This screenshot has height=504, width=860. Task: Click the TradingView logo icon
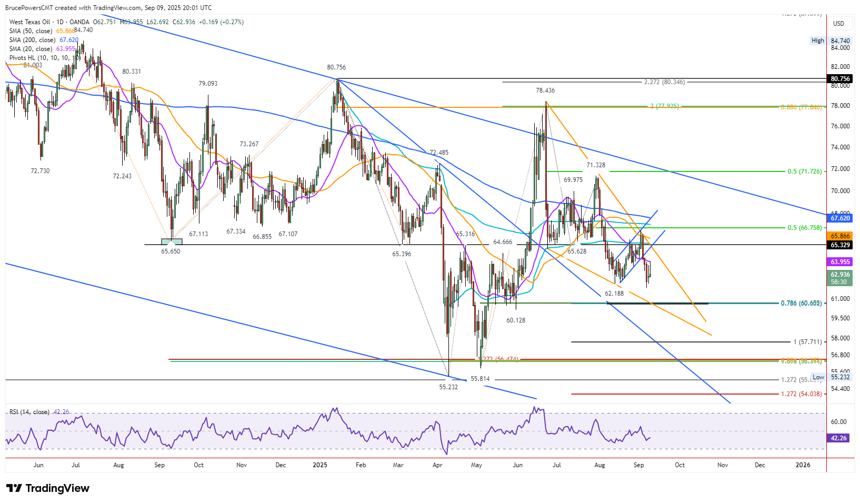pyautogui.click(x=14, y=488)
